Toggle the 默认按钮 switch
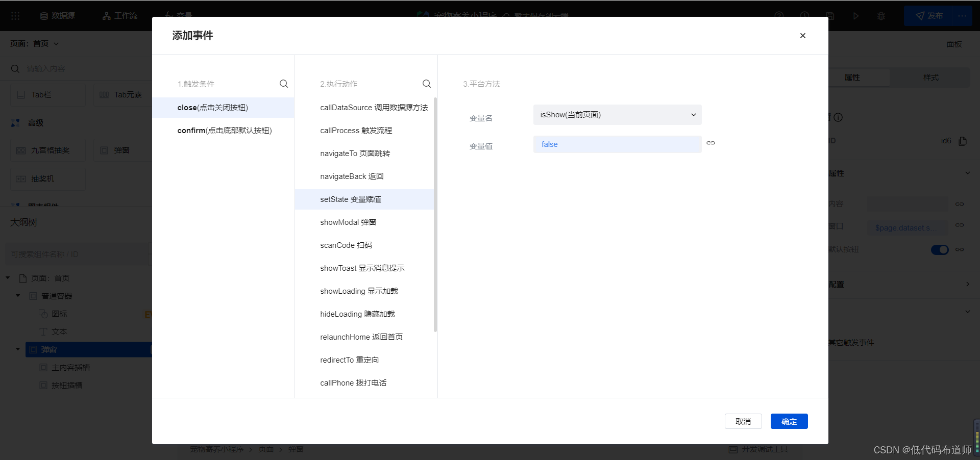Viewport: 980px width, 460px height. coord(940,249)
